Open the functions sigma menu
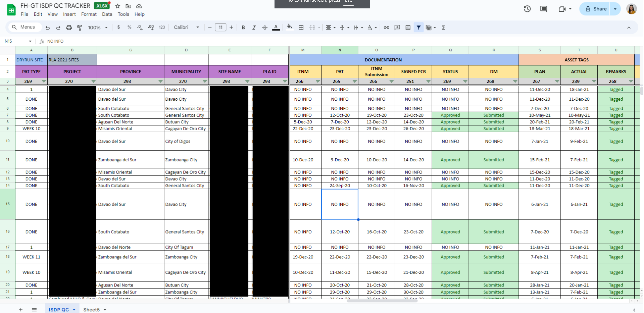This screenshot has height=313, width=644. (x=443, y=28)
